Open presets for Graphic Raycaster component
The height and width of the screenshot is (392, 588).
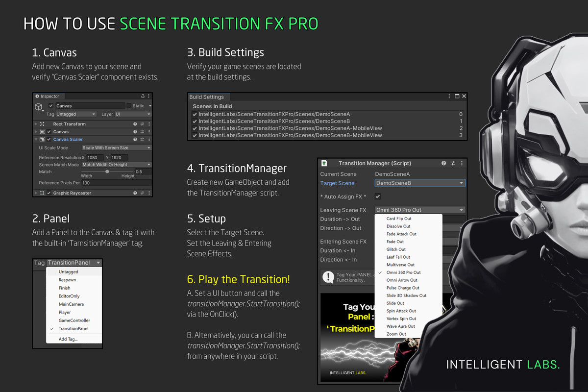142,193
